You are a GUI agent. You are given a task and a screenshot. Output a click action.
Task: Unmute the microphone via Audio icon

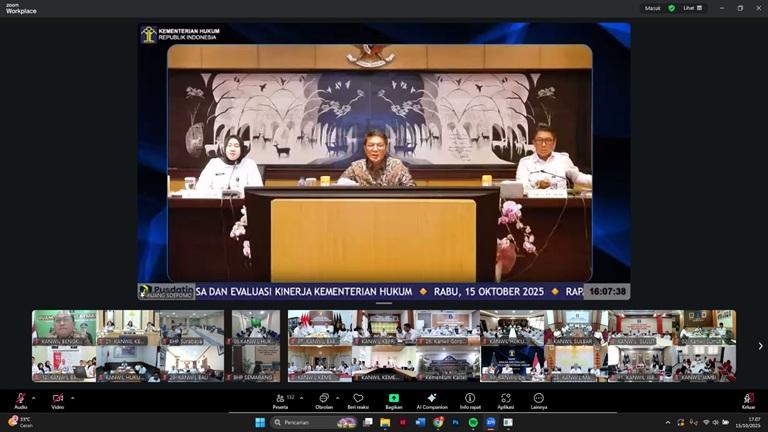tap(21, 400)
